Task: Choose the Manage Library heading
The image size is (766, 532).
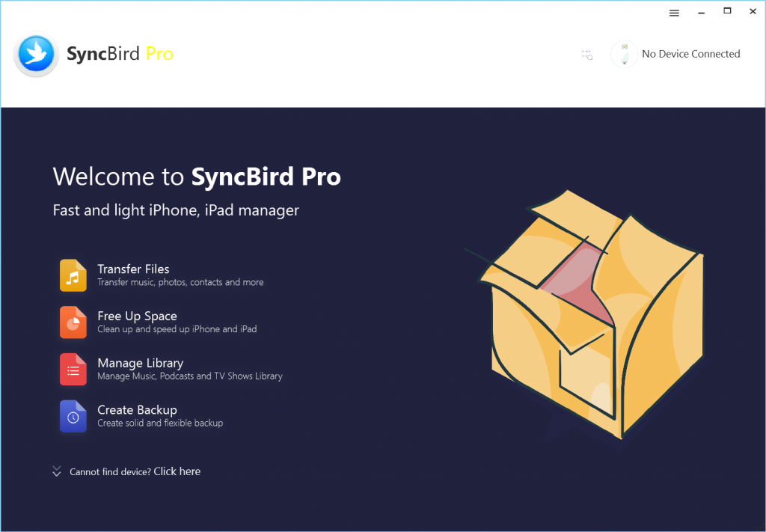Action: click(x=141, y=363)
